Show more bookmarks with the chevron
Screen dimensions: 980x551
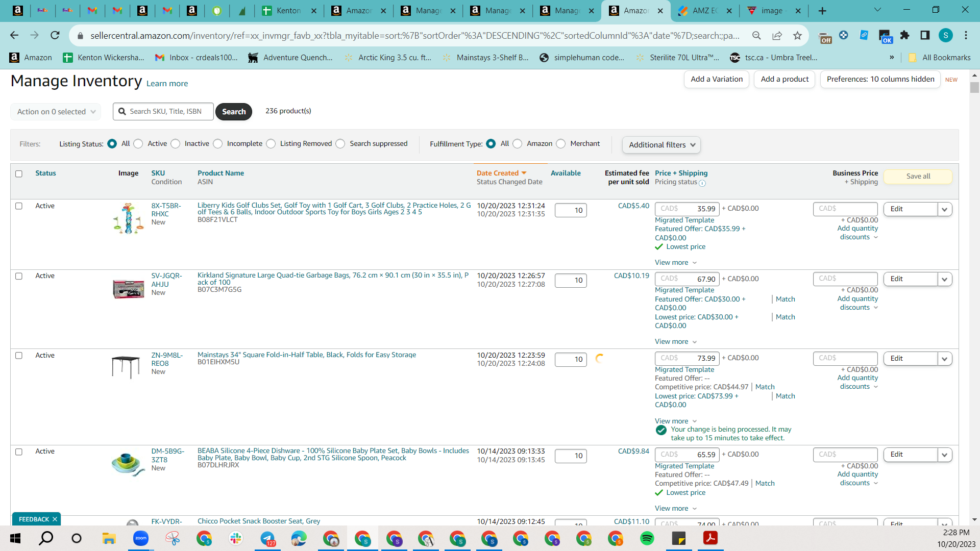(892, 58)
